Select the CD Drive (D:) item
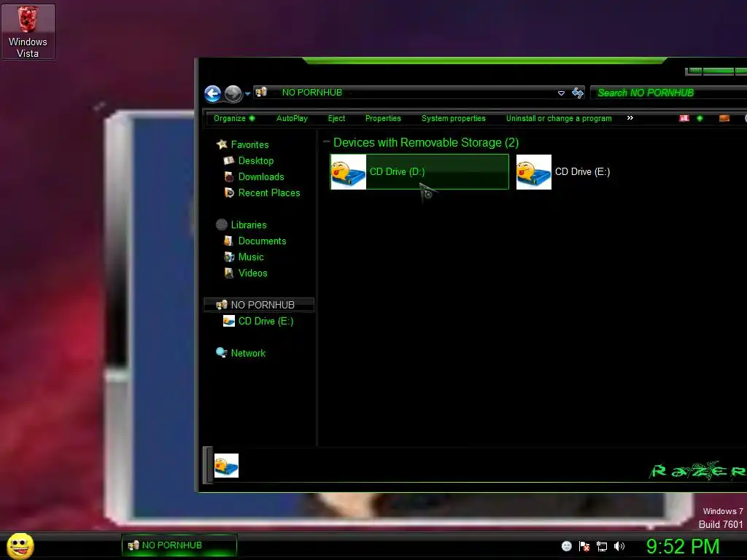The image size is (747, 560). click(419, 172)
